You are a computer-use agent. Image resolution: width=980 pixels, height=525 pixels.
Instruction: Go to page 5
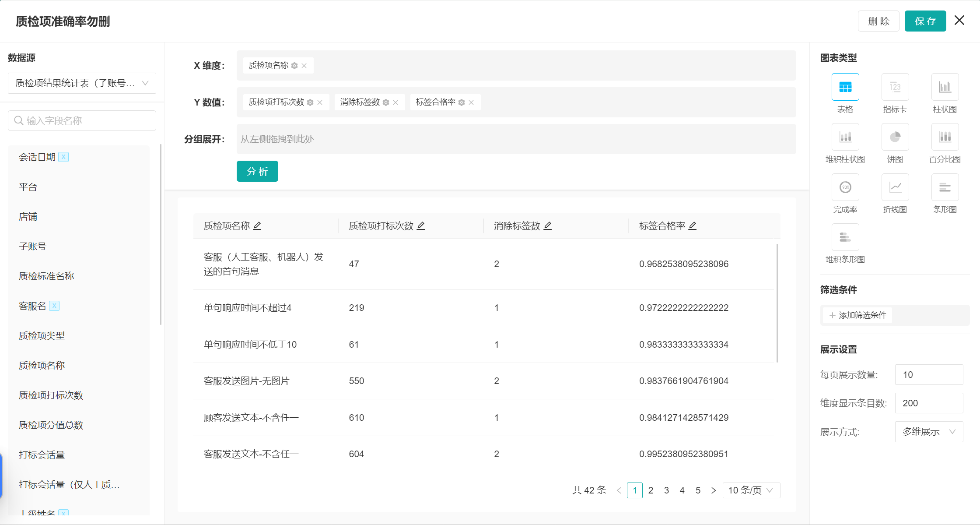click(x=698, y=490)
